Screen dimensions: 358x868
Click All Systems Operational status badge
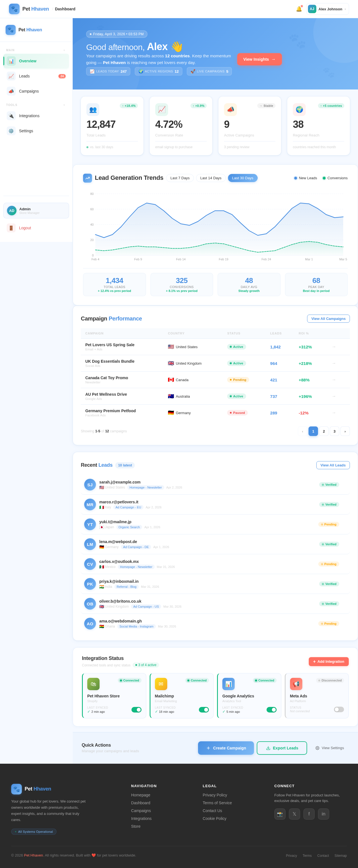coord(34,832)
